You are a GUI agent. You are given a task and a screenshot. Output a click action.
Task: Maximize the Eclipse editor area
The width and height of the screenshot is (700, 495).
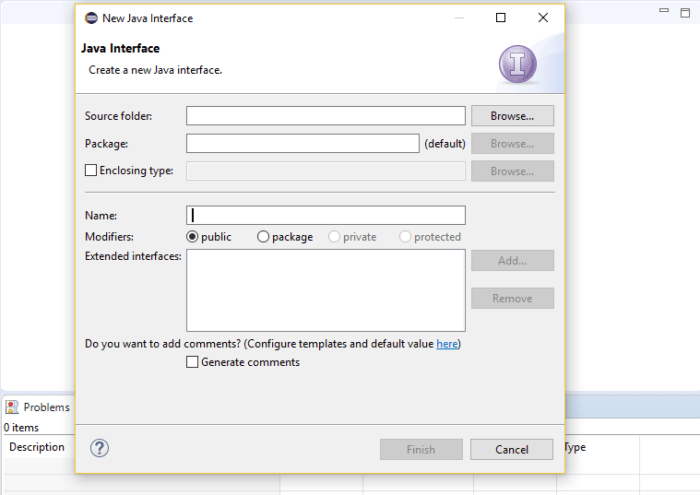tap(685, 12)
